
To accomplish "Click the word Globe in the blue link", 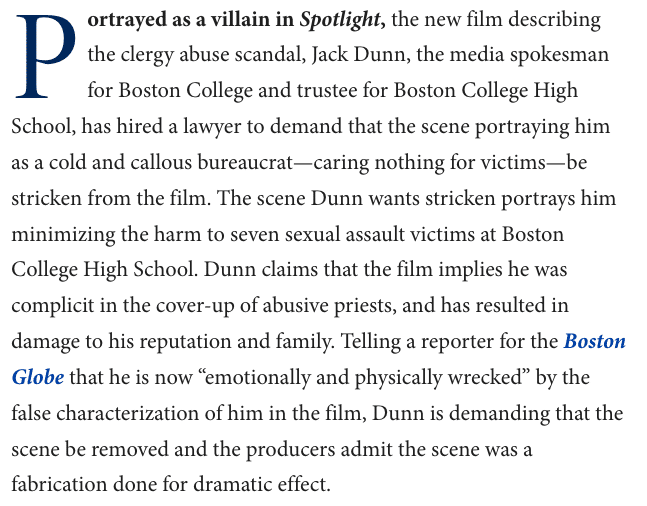I will (x=38, y=378).
